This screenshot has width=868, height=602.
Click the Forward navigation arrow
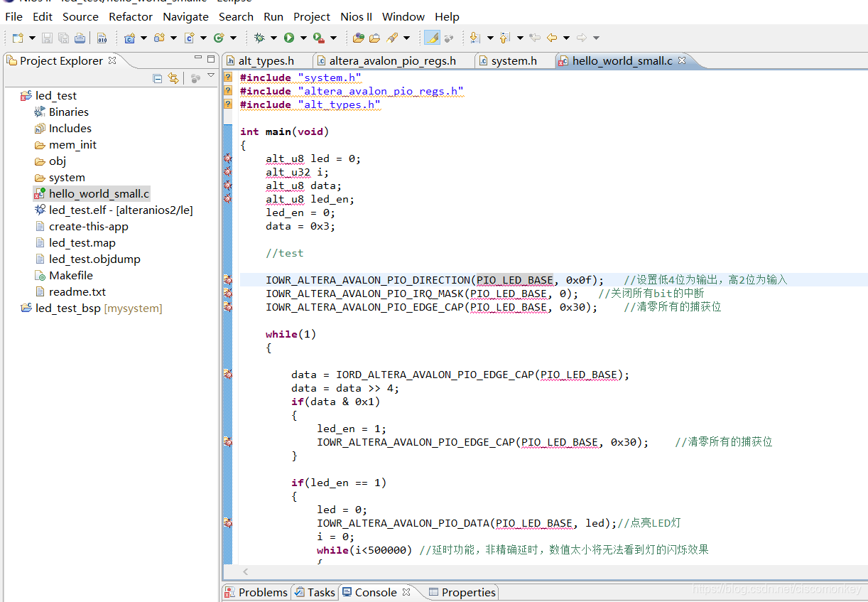pos(581,38)
